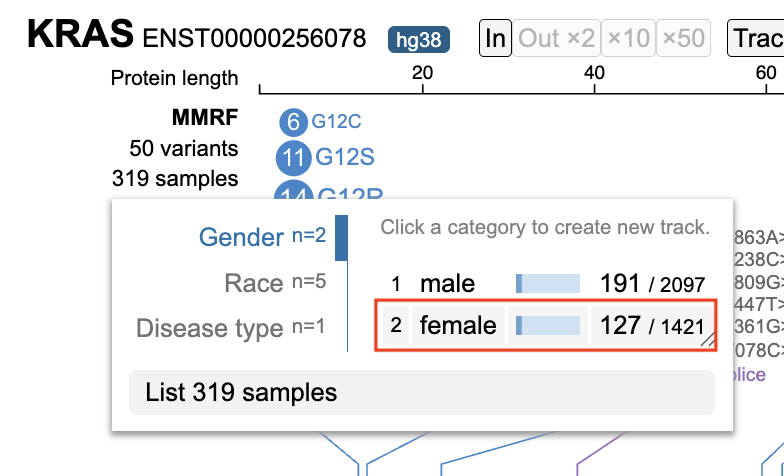Click the G12S variant disc showing 11
Image resolution: width=784 pixels, height=476 pixels.
[294, 158]
